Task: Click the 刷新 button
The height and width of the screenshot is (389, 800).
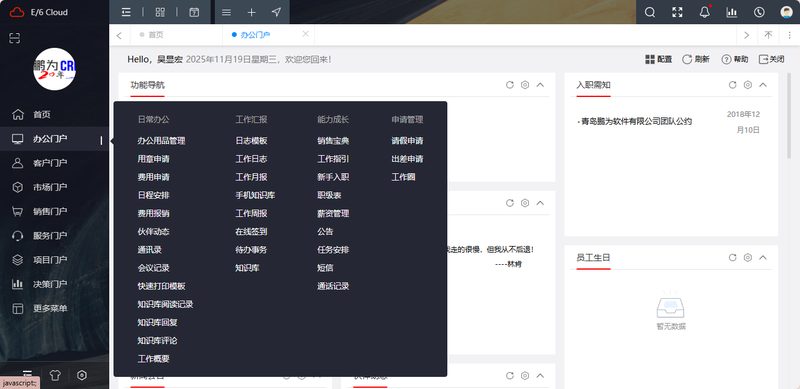Action: click(696, 59)
